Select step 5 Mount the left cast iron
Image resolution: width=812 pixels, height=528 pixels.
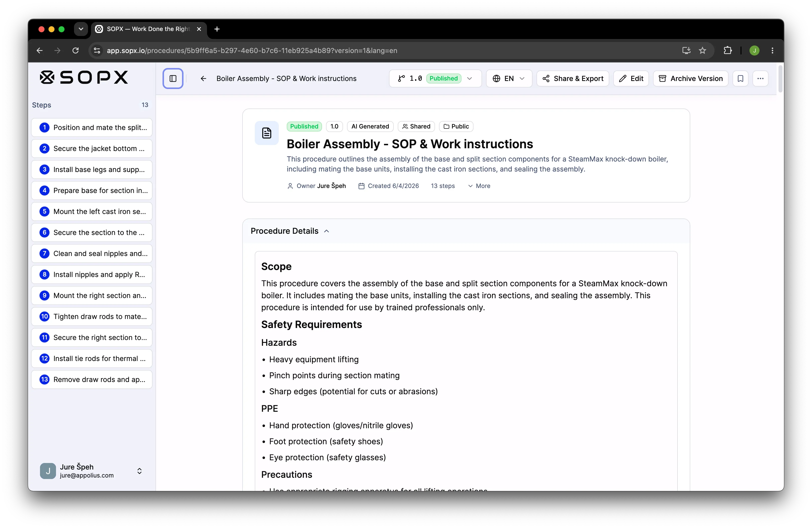92,211
